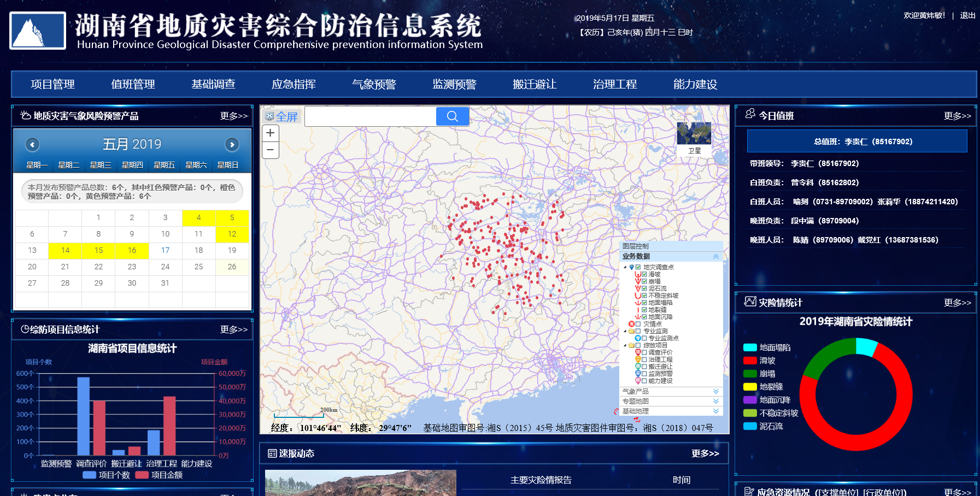Click the 滑坡 landslide symbol icon in layer control
Screen dimensions: 980x496
[x=638, y=274]
